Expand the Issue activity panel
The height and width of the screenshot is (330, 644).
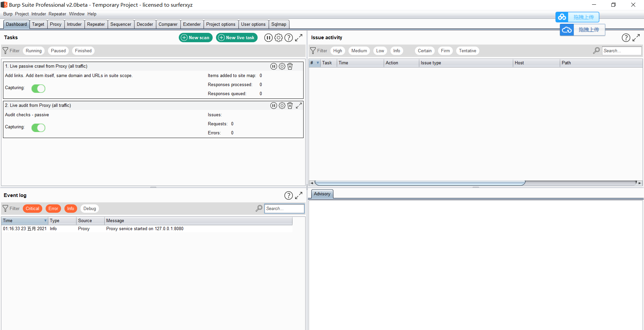pos(636,38)
